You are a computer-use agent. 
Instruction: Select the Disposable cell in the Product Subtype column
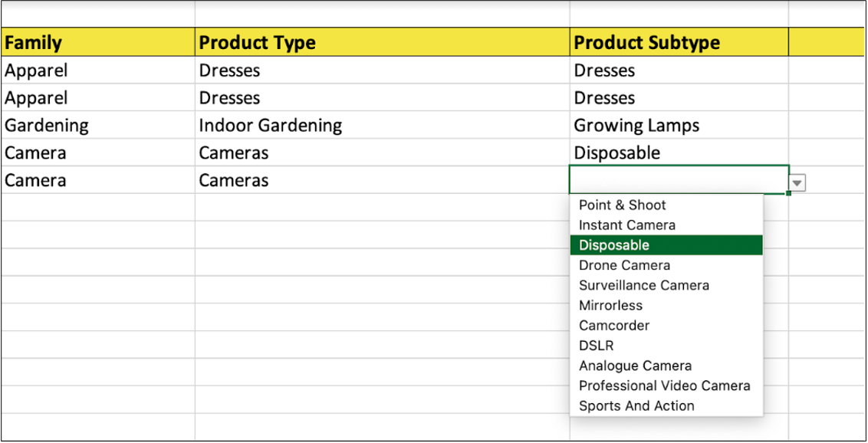click(x=678, y=153)
